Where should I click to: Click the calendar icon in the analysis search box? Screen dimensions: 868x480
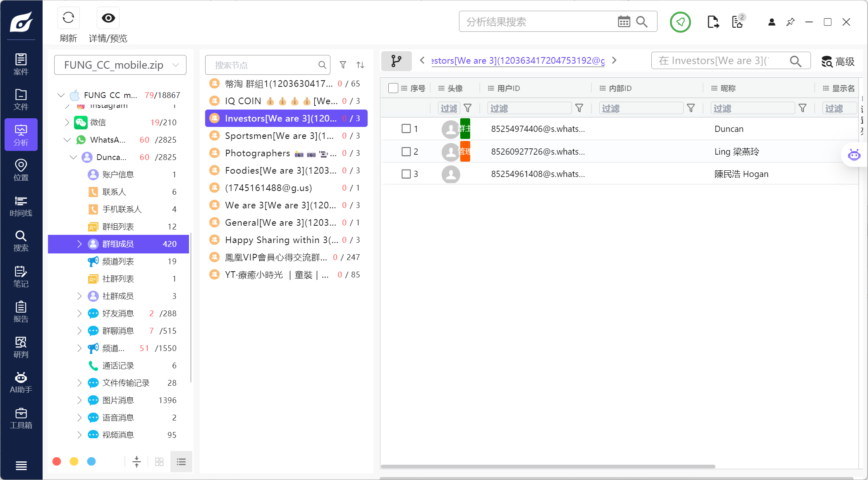tap(624, 21)
